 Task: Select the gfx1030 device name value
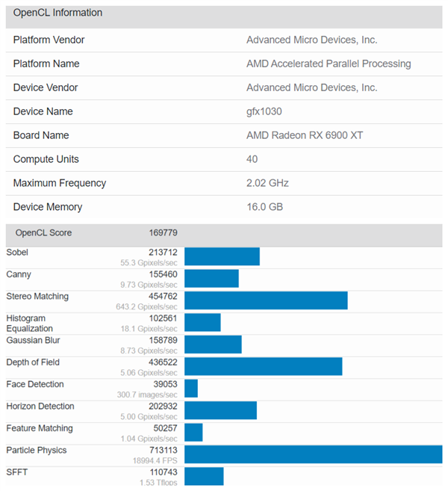coord(264,111)
